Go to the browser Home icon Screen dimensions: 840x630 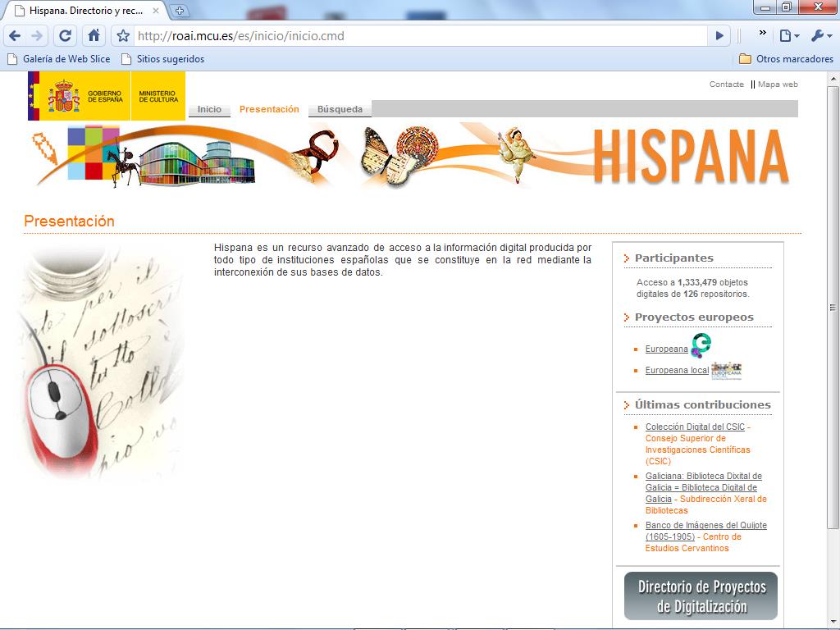[x=94, y=36]
